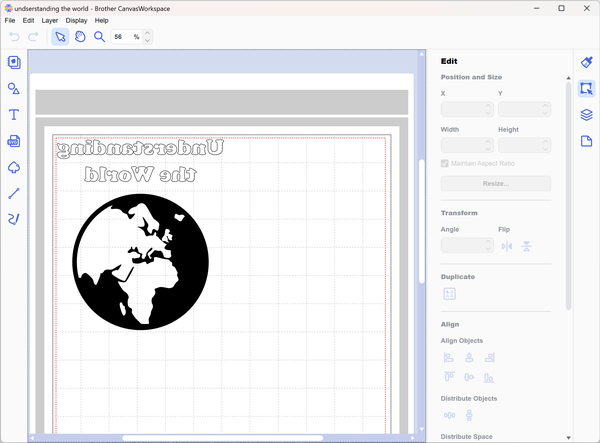Click the Zoom magnifier tool
This screenshot has height=443, width=600.
pos(100,37)
